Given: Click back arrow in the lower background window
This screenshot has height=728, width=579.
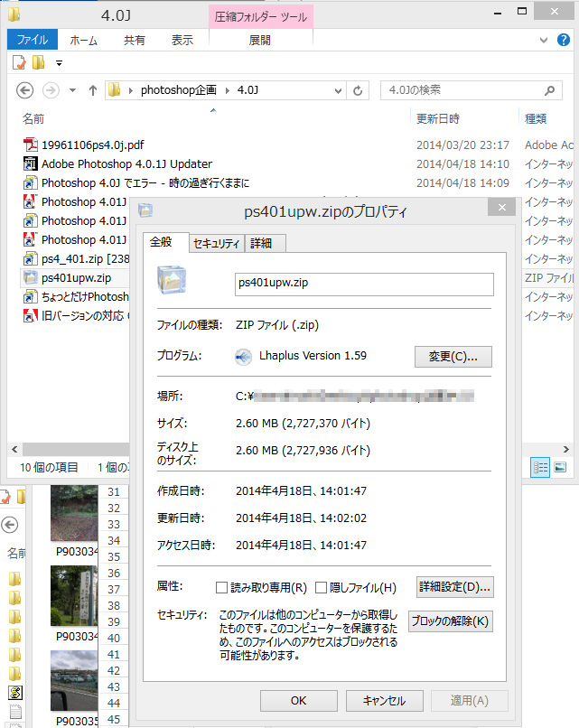Looking at the screenshot, I should (9, 525).
